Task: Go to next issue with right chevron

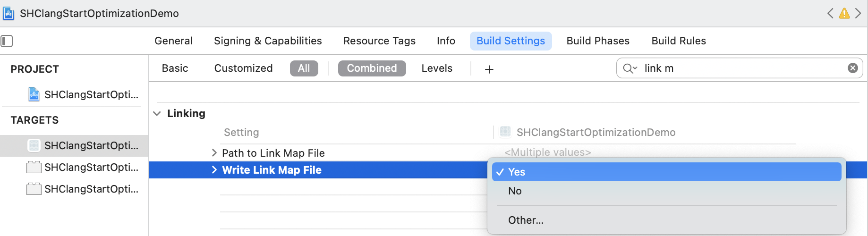Action: pos(858,13)
